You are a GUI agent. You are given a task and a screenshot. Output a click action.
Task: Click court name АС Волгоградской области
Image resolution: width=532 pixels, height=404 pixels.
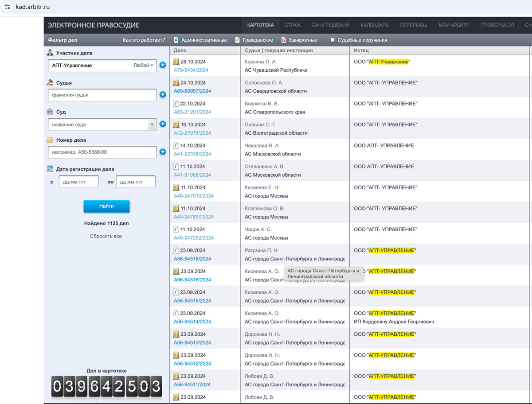pyautogui.click(x=276, y=133)
